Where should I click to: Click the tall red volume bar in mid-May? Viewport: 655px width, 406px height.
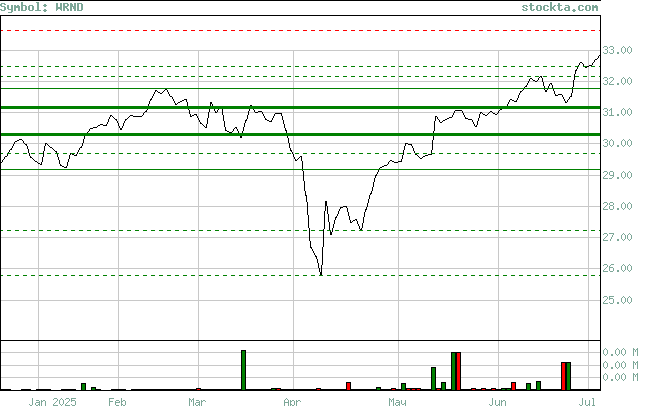458,371
